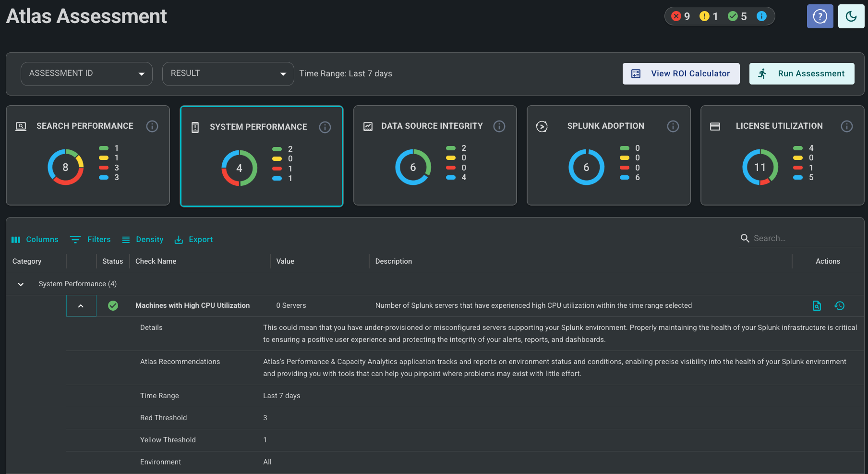Click the running person icon in Run Assessment

[x=762, y=73]
